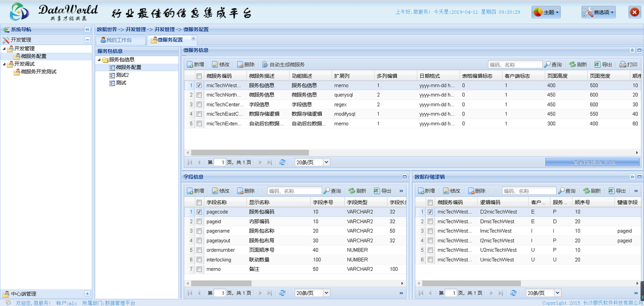Click 刷新 in 微服务信息 toolbar

tap(578, 64)
